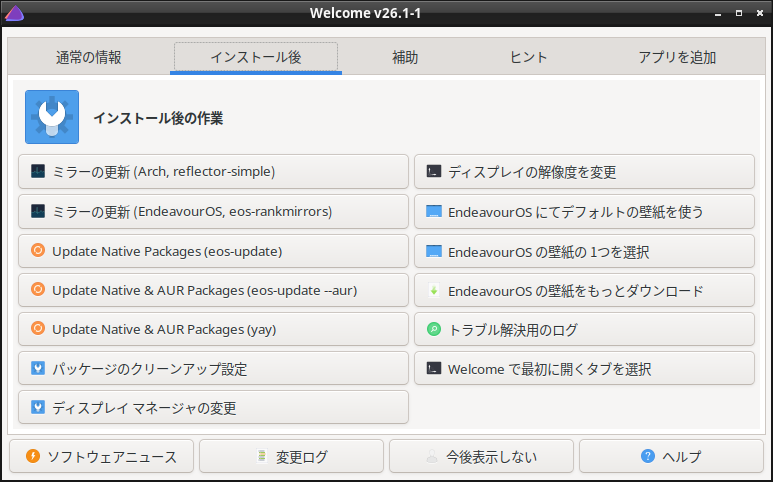Click the package cleanup settings icon
This screenshot has width=773, height=482.
click(38, 369)
